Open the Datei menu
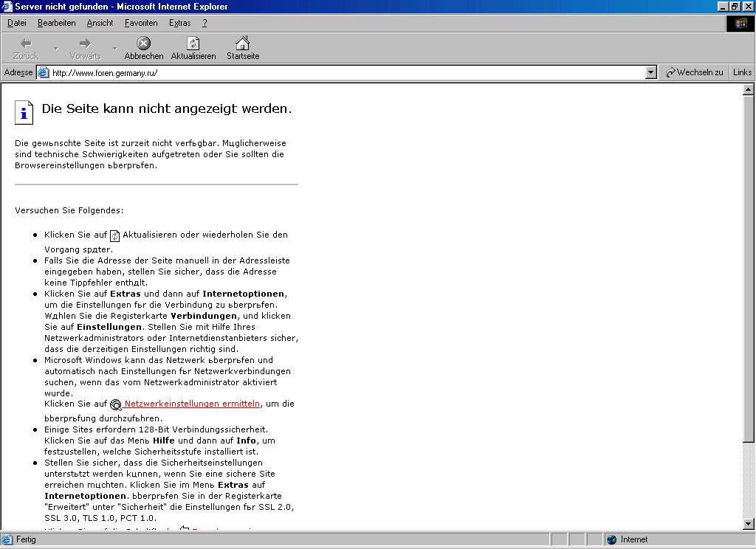 click(x=17, y=23)
